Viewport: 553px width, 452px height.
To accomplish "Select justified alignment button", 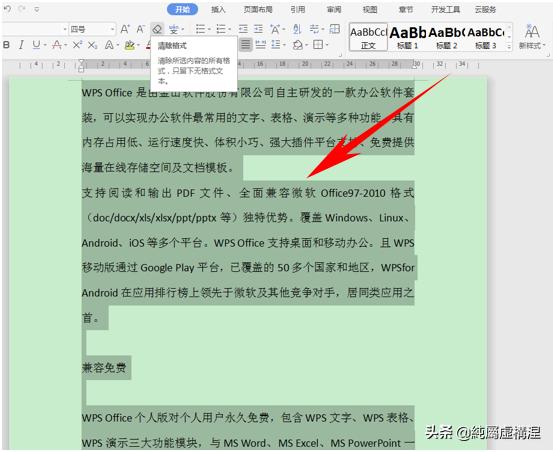I will (245, 44).
